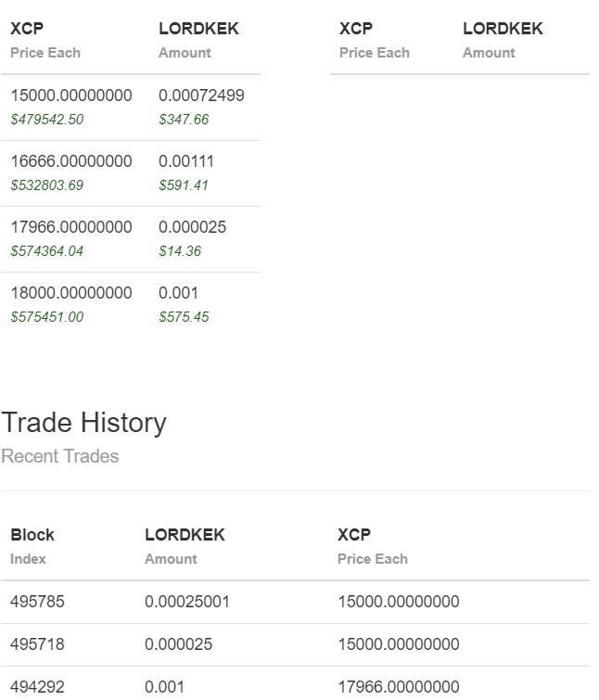Screen dimensions: 599x700
Task: Click the right XCP Price Each header
Action: click(x=374, y=40)
